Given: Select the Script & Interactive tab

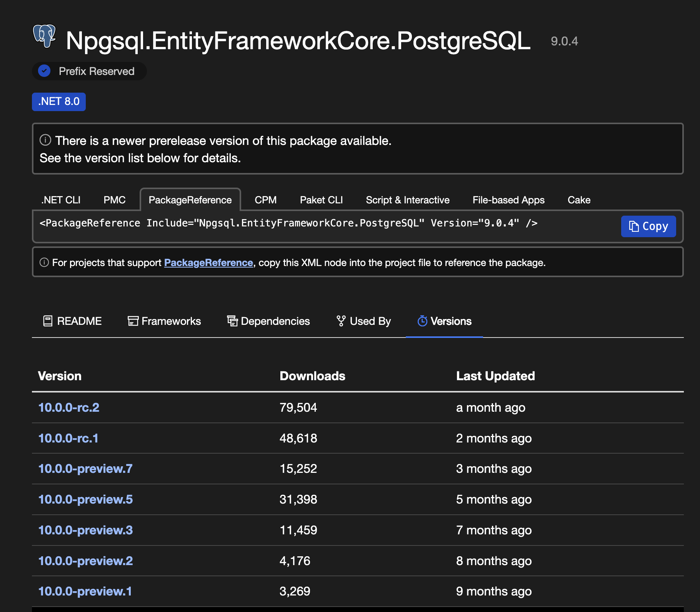Looking at the screenshot, I should pos(407,200).
